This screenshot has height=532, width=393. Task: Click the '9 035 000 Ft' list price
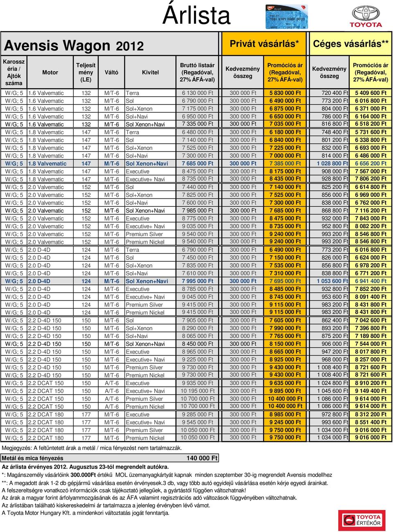point(198,226)
